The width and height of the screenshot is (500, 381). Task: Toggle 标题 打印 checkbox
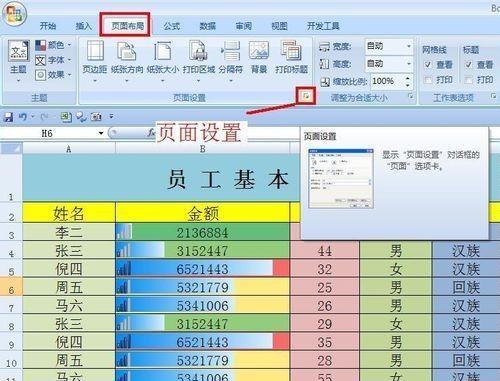(x=469, y=80)
